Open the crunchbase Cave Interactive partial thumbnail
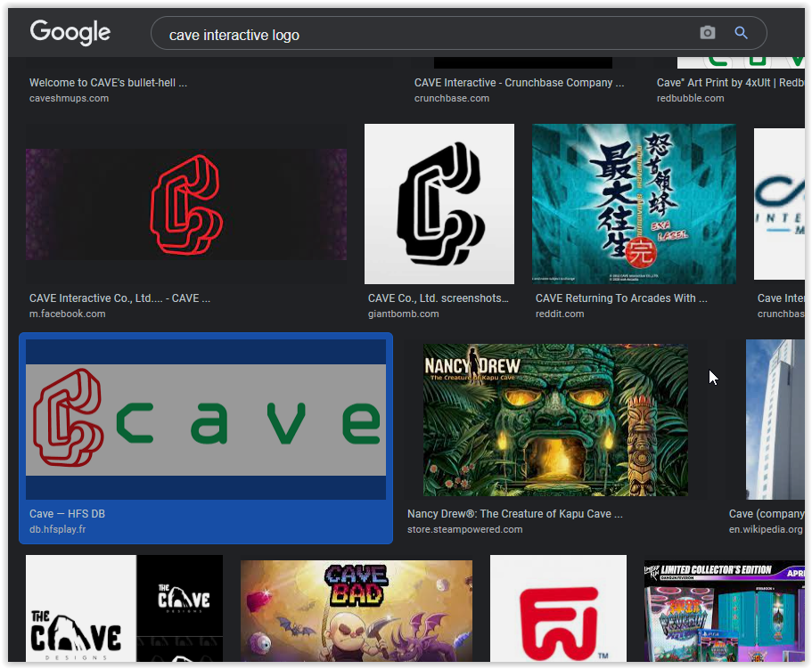812x669 pixels. (779, 204)
